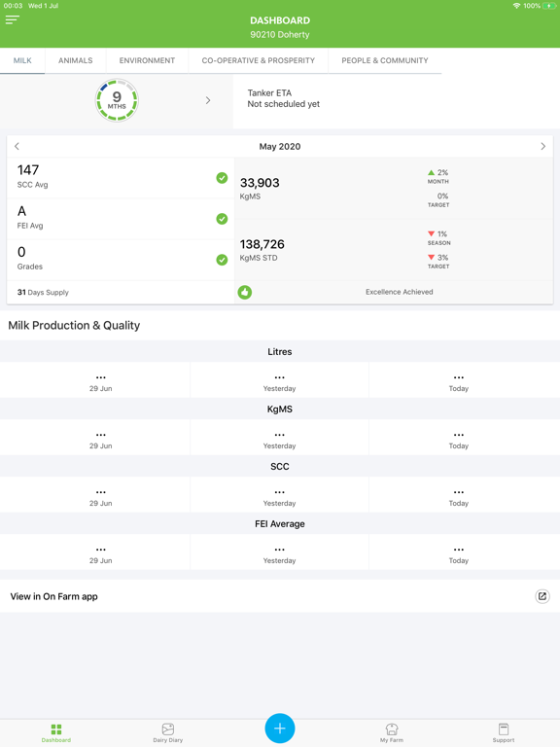560x747 pixels.
Task: Tap KgMS value for Yesterday
Action: pos(280,440)
